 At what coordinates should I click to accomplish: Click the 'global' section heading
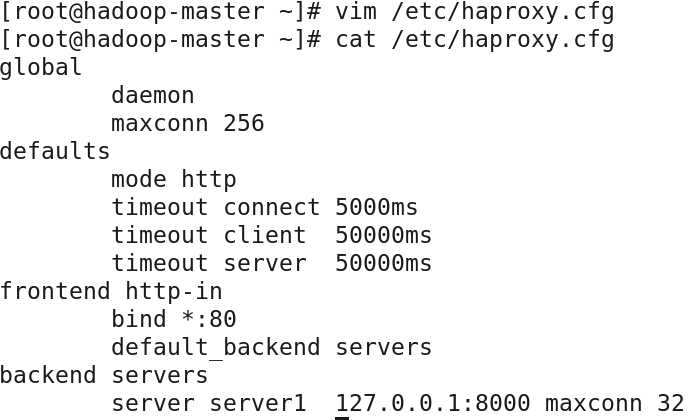(41, 68)
